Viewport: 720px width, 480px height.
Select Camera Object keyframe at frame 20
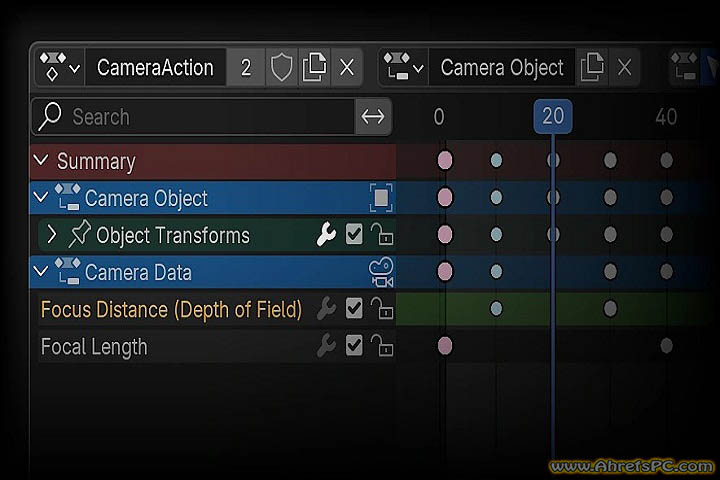pos(553,198)
